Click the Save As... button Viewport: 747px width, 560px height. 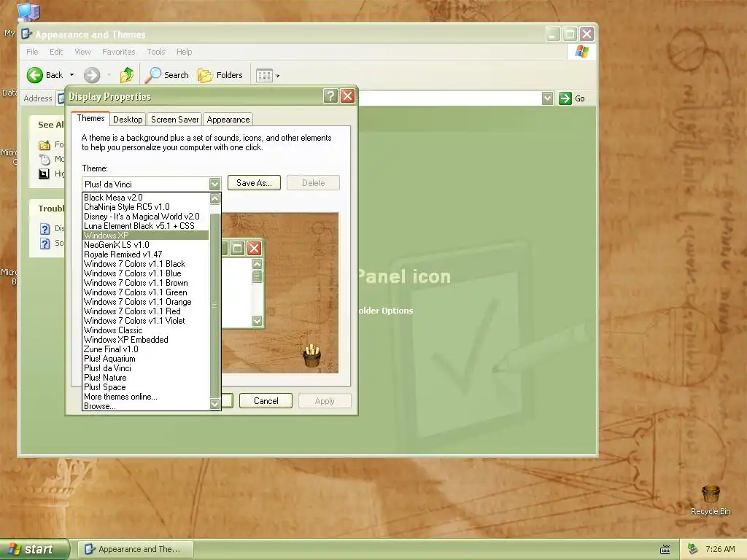pos(254,183)
